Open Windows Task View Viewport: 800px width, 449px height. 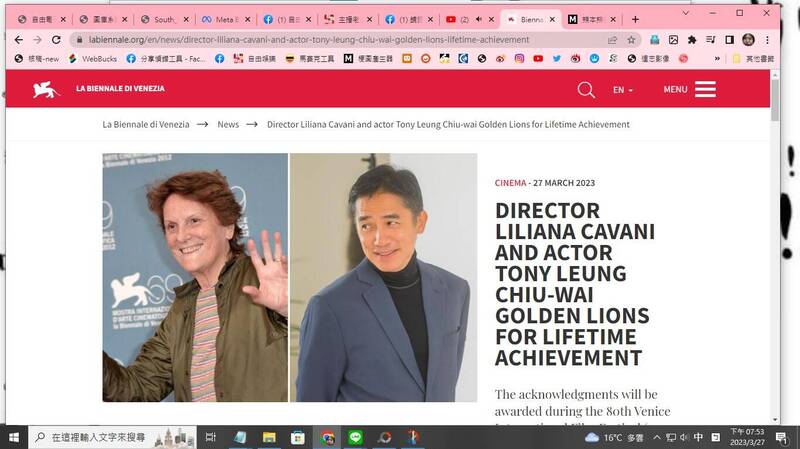210,437
